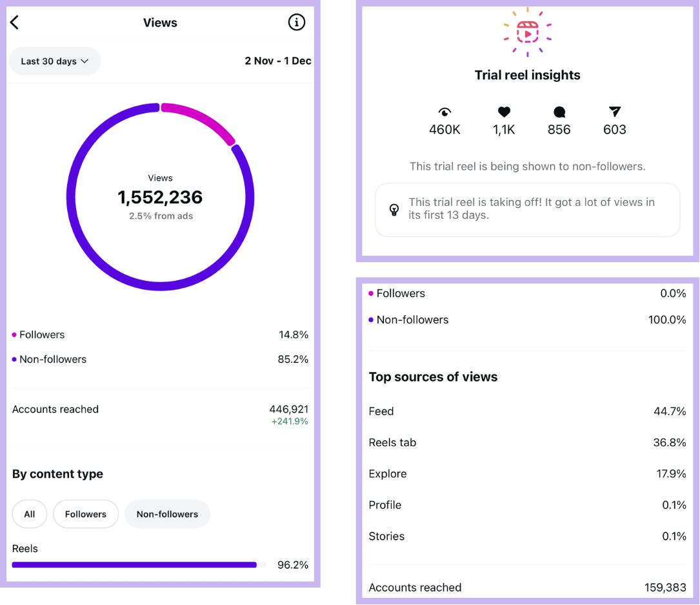Click the comment bubble icon above 856
Screen dimensions: 700x605
559,112
